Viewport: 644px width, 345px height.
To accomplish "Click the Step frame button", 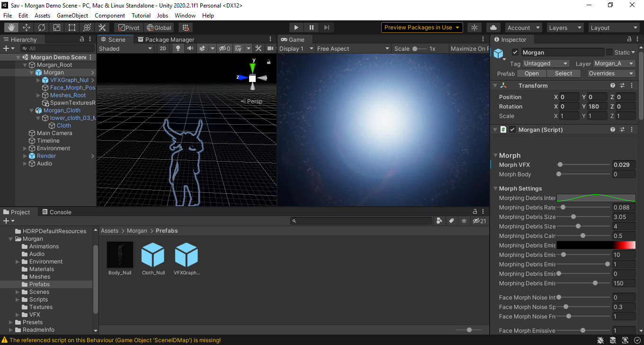I will point(327,27).
